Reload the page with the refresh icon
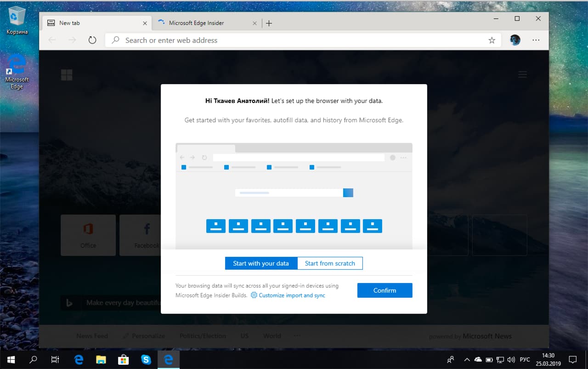The height and width of the screenshot is (369, 588). (92, 40)
